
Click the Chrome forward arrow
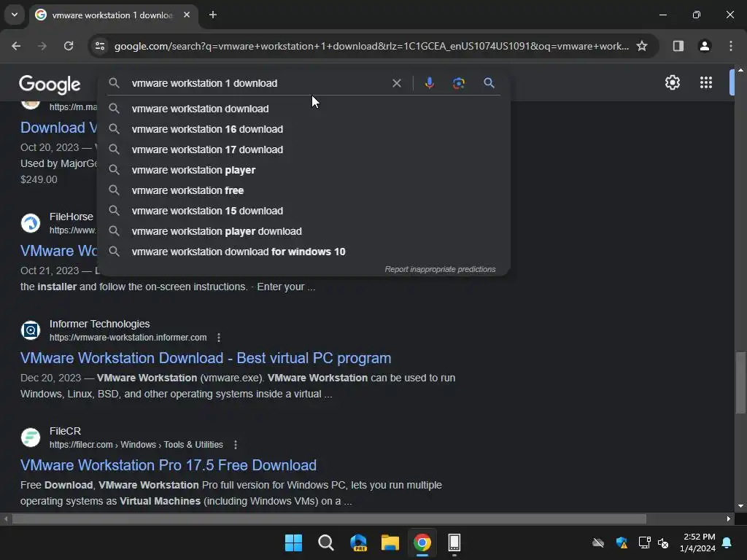(42, 46)
